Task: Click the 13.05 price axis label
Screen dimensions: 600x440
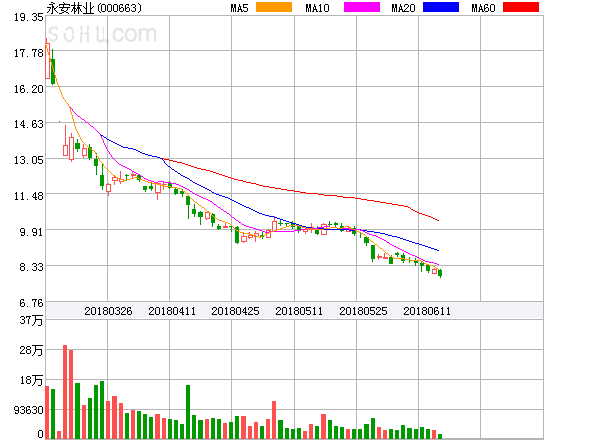Action: pyautogui.click(x=29, y=160)
